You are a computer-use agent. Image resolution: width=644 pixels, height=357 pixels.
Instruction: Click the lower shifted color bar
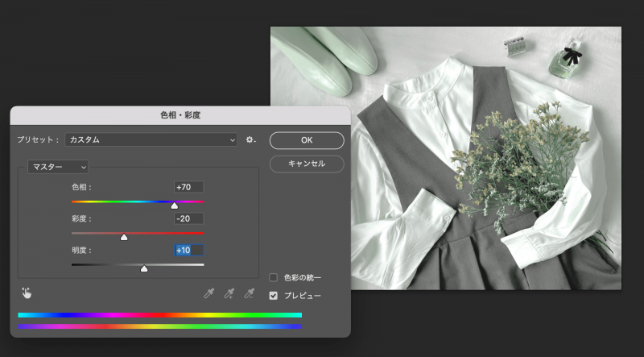[x=159, y=326]
